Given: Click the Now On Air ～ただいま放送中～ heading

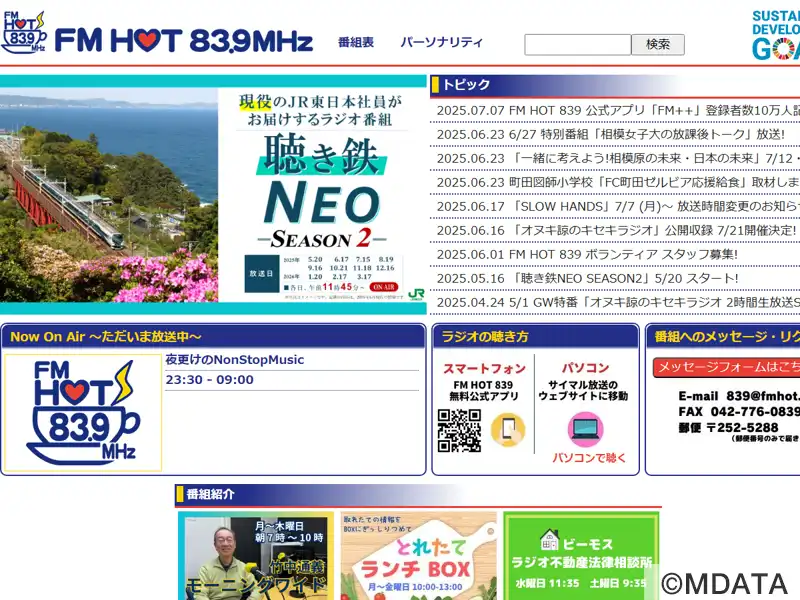Looking at the screenshot, I should [x=106, y=337].
